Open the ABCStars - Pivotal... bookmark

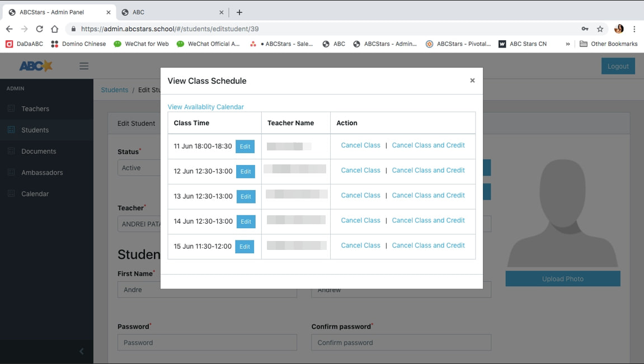click(458, 44)
